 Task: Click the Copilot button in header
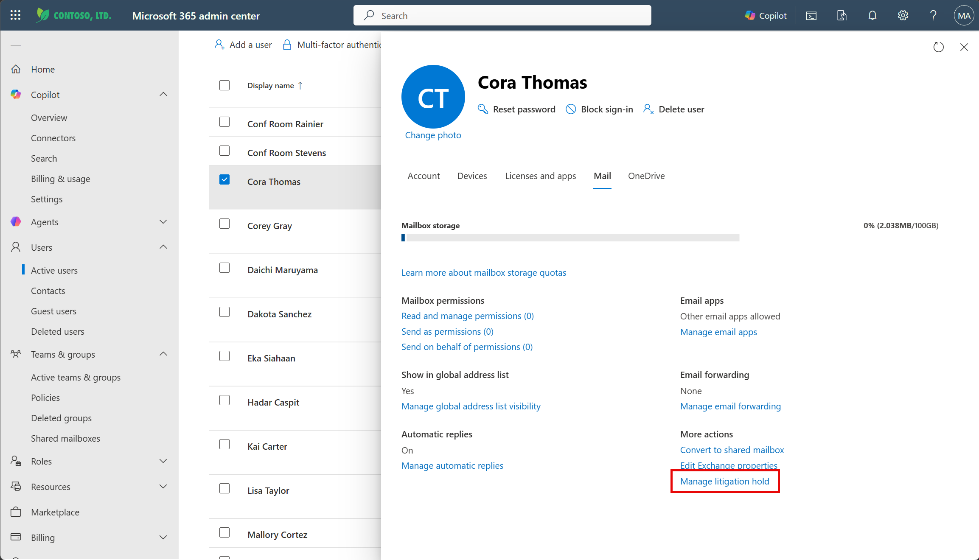pos(766,16)
